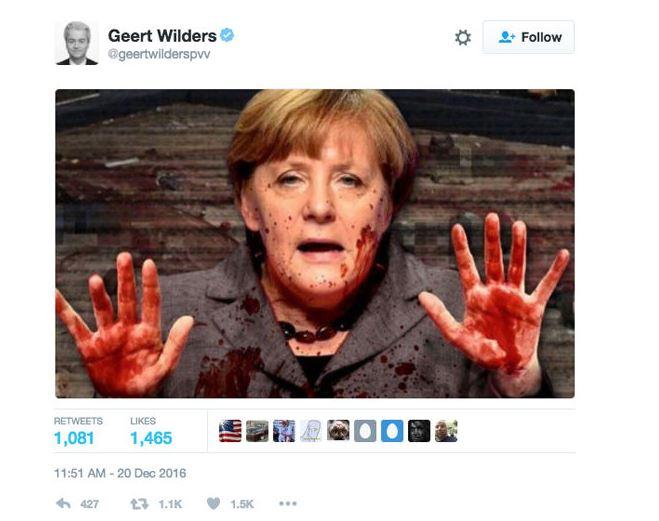The height and width of the screenshot is (521, 659).
Task: Click the Follow button
Action: pos(528,37)
